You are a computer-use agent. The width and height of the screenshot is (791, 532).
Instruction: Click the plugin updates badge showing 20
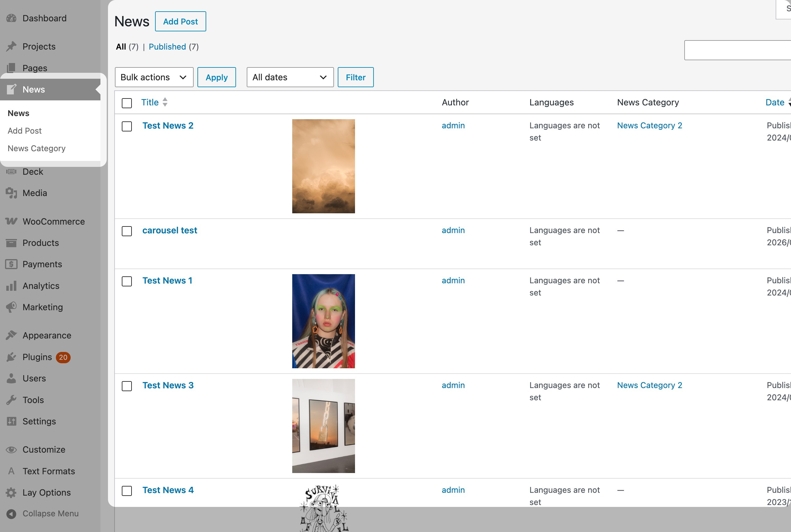(63, 357)
